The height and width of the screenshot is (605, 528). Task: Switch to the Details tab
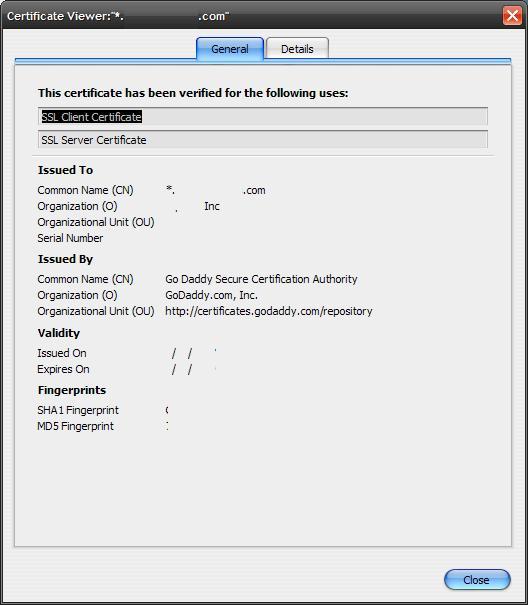(x=297, y=49)
